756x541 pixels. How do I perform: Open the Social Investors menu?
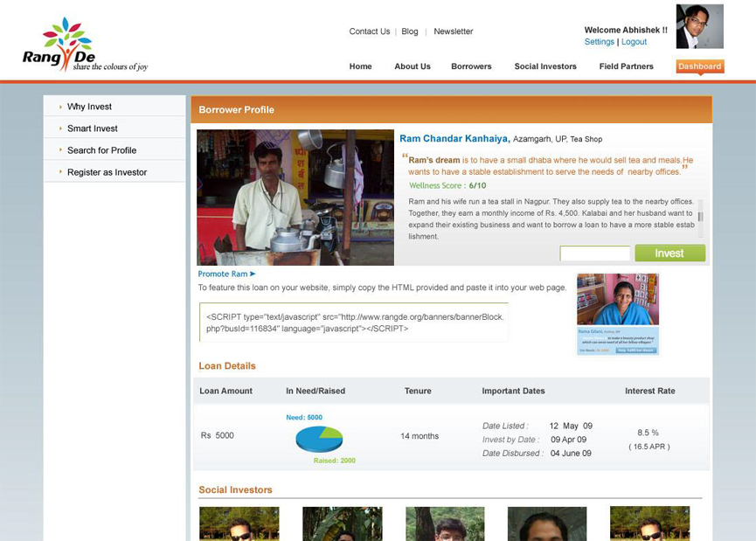pyautogui.click(x=545, y=66)
